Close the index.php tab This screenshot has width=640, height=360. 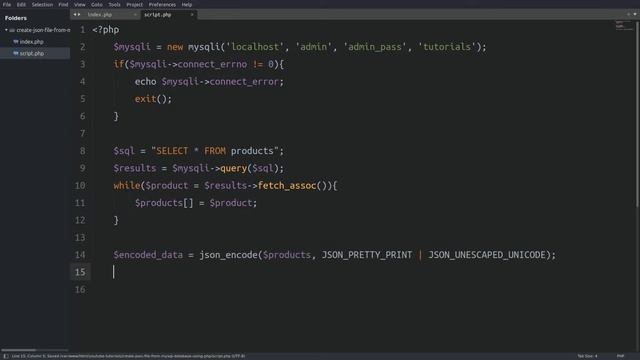pos(135,15)
